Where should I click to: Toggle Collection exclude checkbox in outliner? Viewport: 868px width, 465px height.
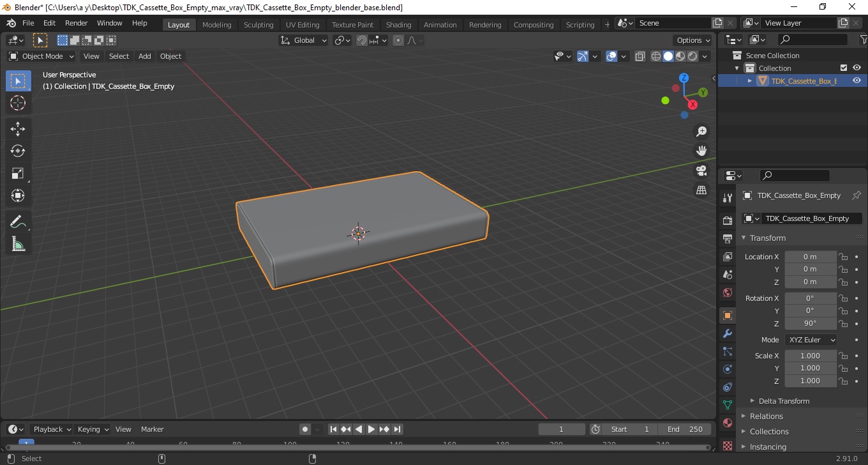point(844,68)
